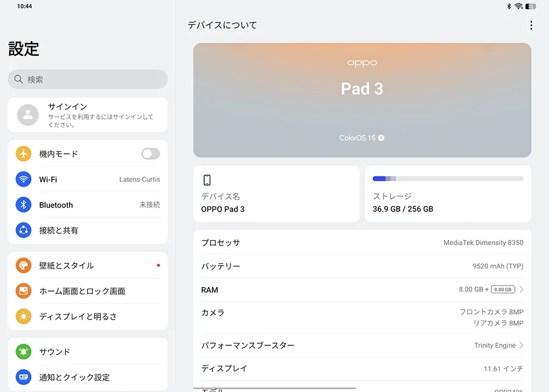
Task: Click the Latens-Curtis network name
Action: pyautogui.click(x=139, y=179)
